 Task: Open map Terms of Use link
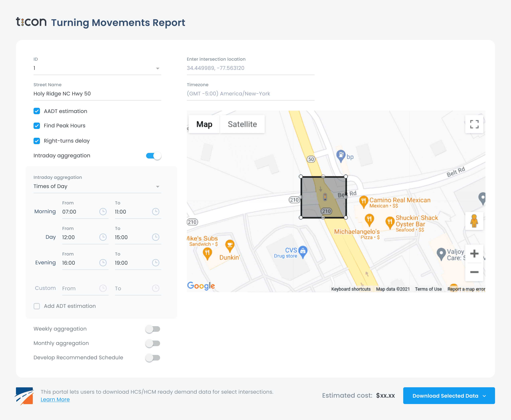428,289
